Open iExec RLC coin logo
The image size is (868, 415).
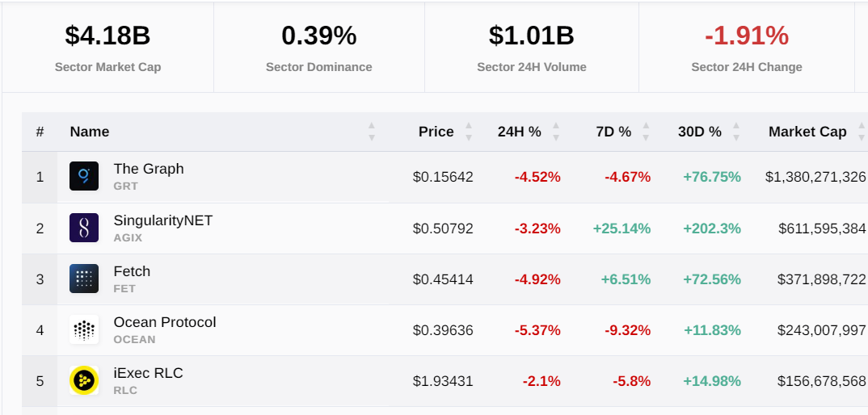84,380
